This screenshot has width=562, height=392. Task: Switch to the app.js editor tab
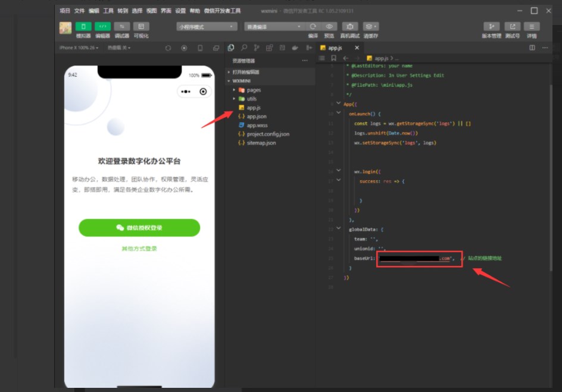pos(335,48)
